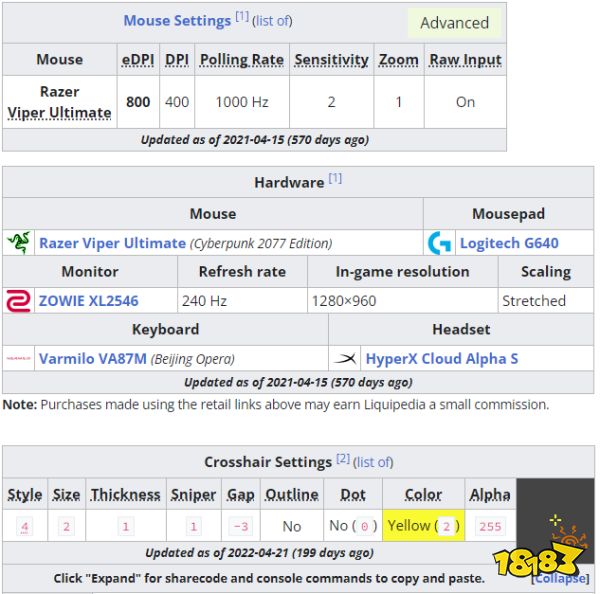The width and height of the screenshot is (600, 594).
Task: Click the Zoom column header
Action: point(399,60)
